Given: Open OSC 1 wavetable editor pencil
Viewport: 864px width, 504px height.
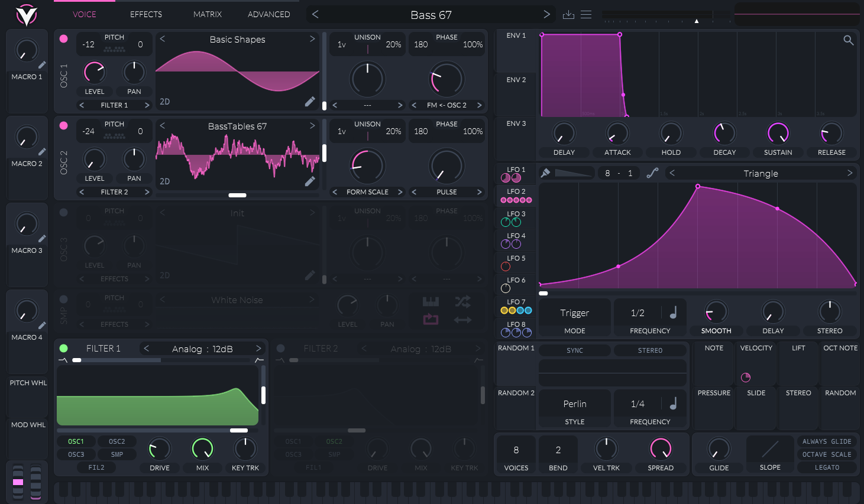Looking at the screenshot, I should 310,102.
